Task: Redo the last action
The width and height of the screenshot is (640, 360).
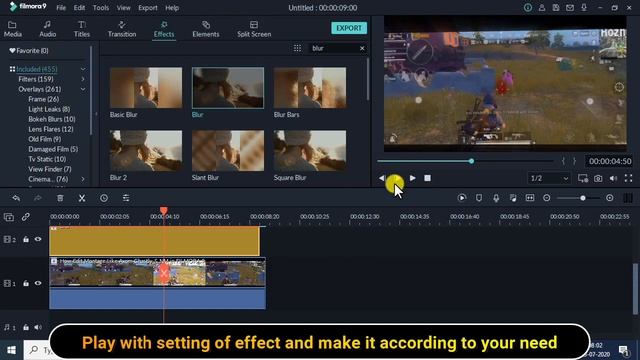Action: click(38, 198)
